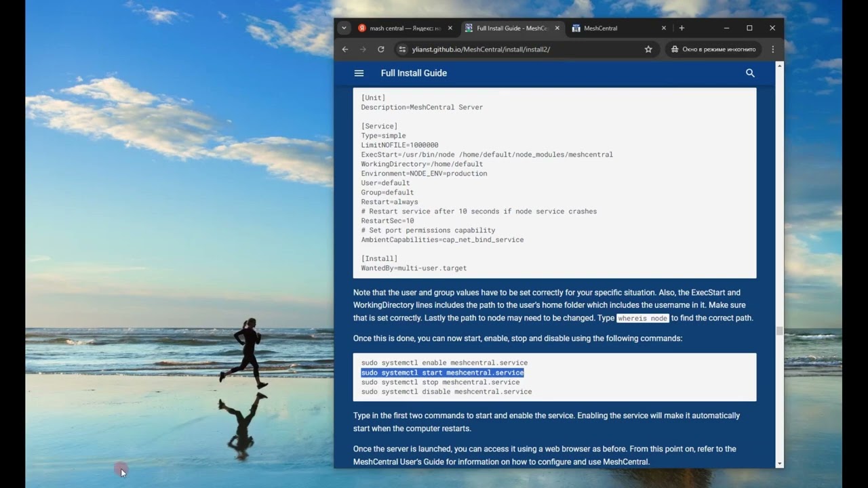Image resolution: width=868 pixels, height=488 pixels.
Task: Click highlighted 'sudo systemctl start meshcentral.service' line
Action: tap(442, 373)
